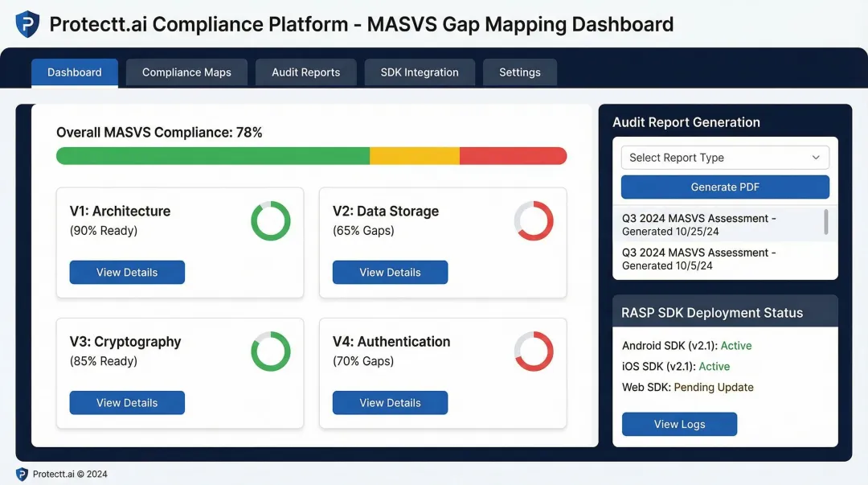Click View Logs under deployment status
Image resolution: width=868 pixels, height=485 pixels.
click(679, 424)
